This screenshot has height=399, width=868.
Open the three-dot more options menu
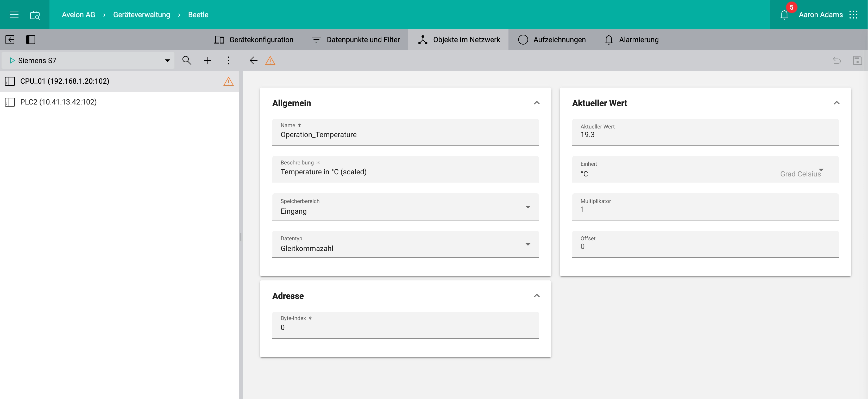click(229, 60)
